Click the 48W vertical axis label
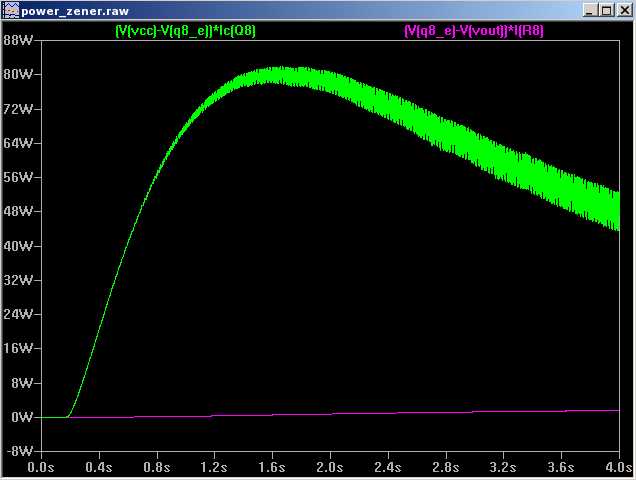This screenshot has height=480, width=636. [18, 211]
